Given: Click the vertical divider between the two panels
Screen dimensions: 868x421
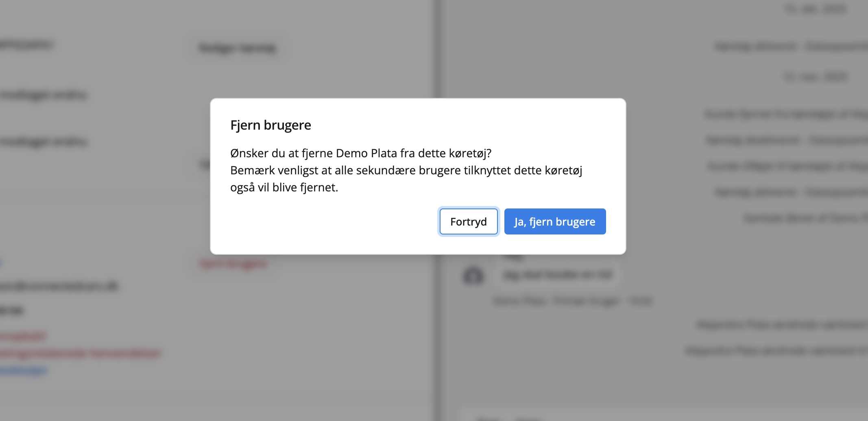Looking at the screenshot, I should point(438,325).
